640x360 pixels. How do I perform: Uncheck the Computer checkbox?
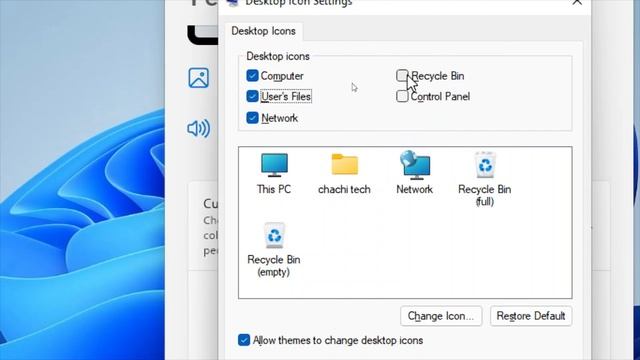point(252,76)
